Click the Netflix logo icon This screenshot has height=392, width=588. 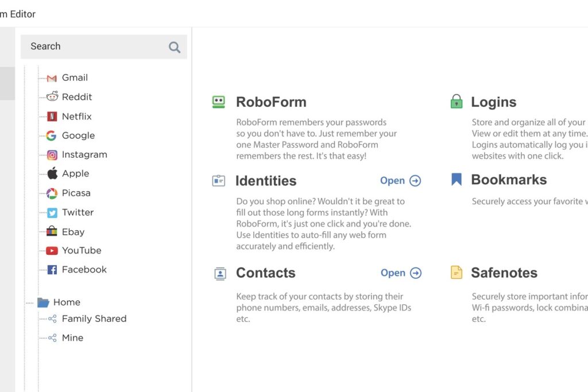pyautogui.click(x=52, y=116)
